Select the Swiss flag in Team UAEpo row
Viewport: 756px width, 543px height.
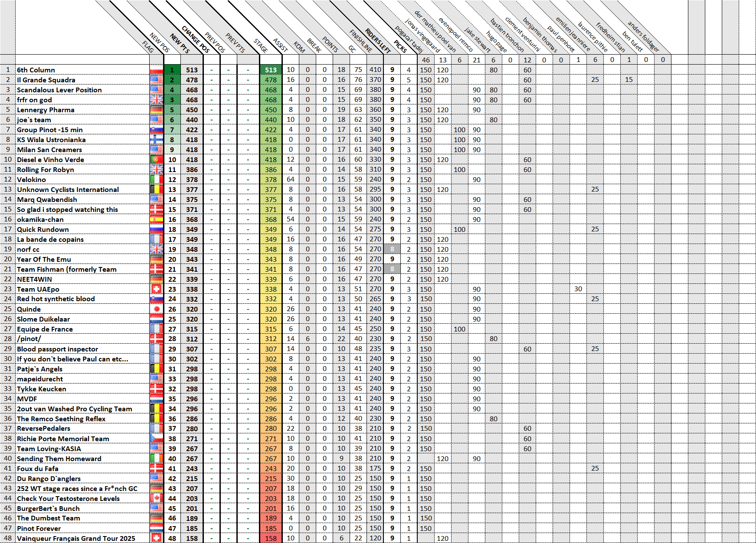[x=156, y=289]
